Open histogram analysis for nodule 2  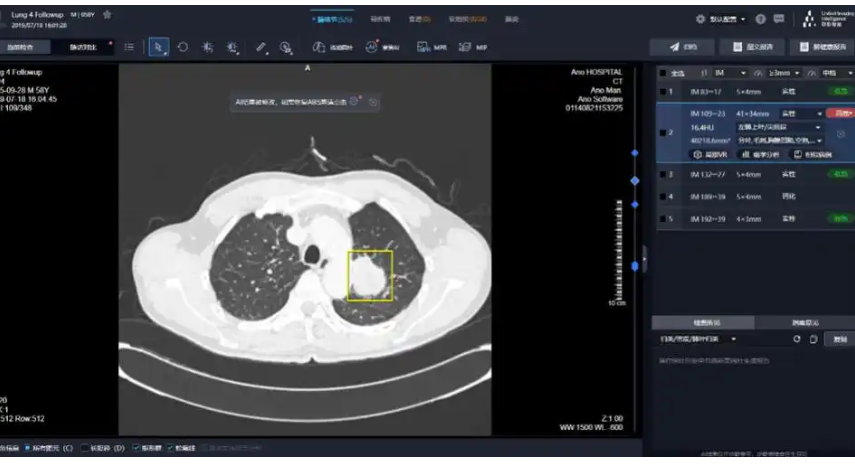click(761, 155)
